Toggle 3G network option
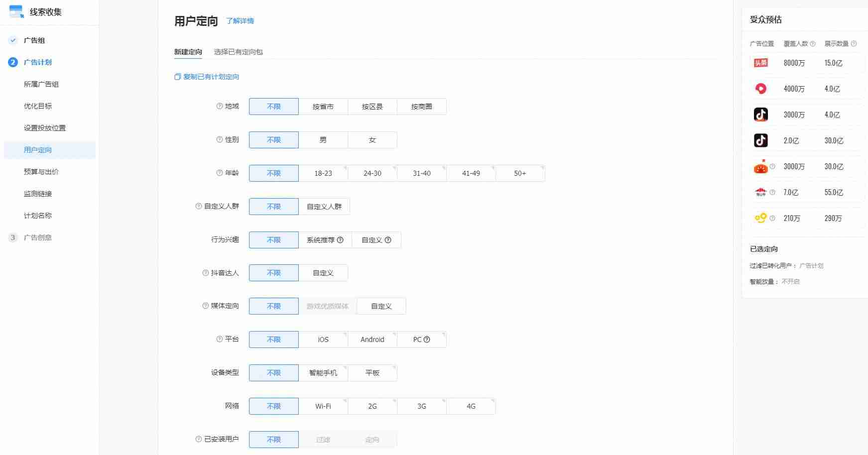868x455 pixels. tap(421, 406)
